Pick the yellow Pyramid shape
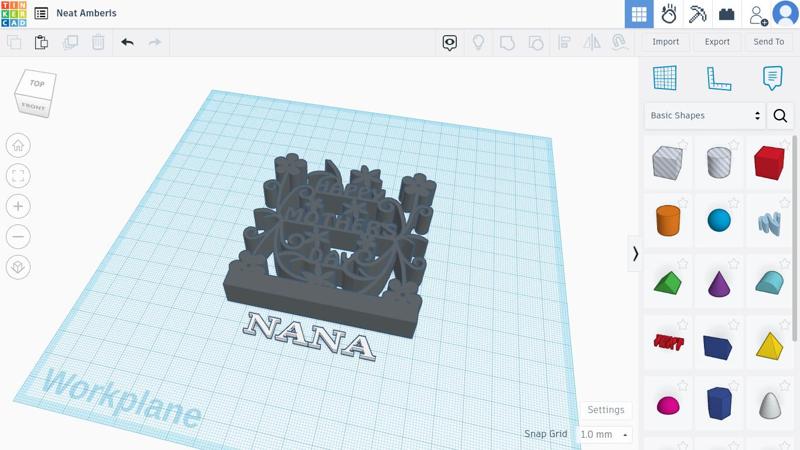The height and width of the screenshot is (450, 800). [x=769, y=346]
